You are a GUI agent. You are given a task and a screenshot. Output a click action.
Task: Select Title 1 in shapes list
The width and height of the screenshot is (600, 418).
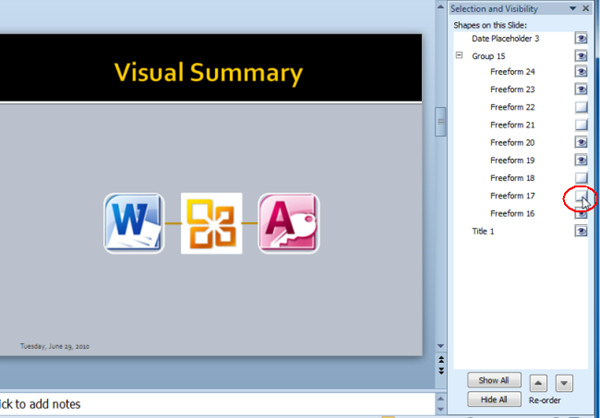483,231
